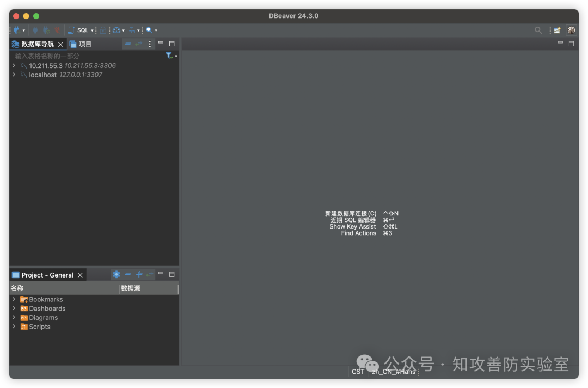The height and width of the screenshot is (388, 588).
Task: Click CST timezone in status bar
Action: [x=358, y=372]
